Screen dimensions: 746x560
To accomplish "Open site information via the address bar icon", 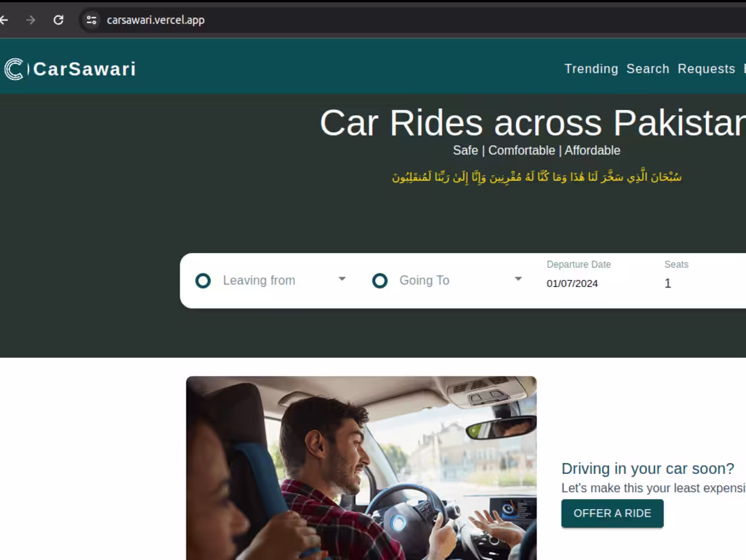I will coord(90,20).
